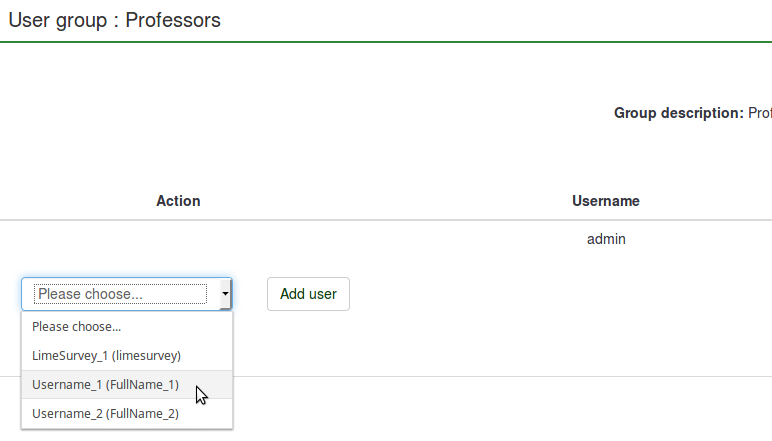
Task: Click the admin username cell
Action: [x=606, y=240]
